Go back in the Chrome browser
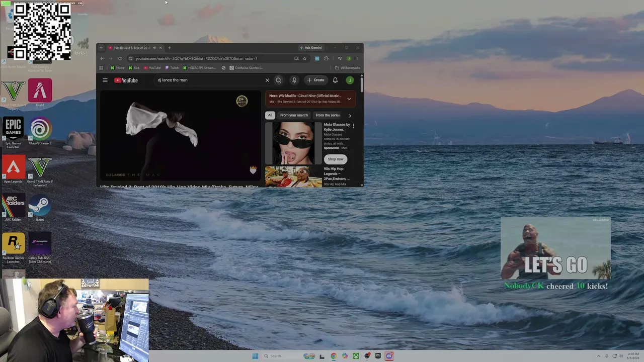This screenshot has width=644, height=362. click(x=102, y=58)
